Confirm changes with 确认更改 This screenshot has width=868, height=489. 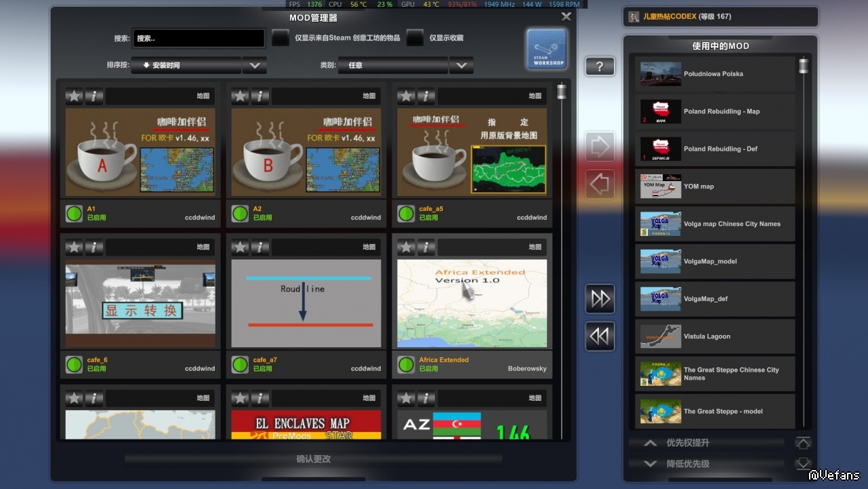coord(314,459)
